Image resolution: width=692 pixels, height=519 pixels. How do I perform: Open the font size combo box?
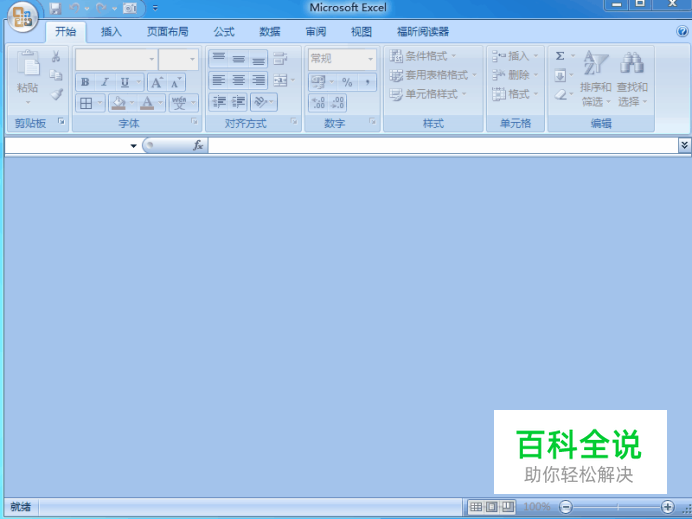[178, 59]
